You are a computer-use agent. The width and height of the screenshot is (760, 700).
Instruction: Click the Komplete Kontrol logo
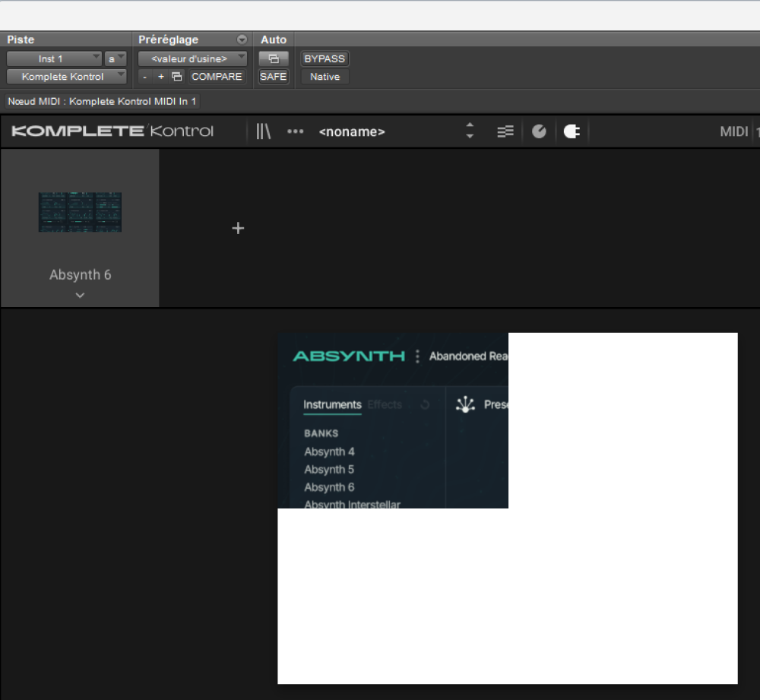112,131
